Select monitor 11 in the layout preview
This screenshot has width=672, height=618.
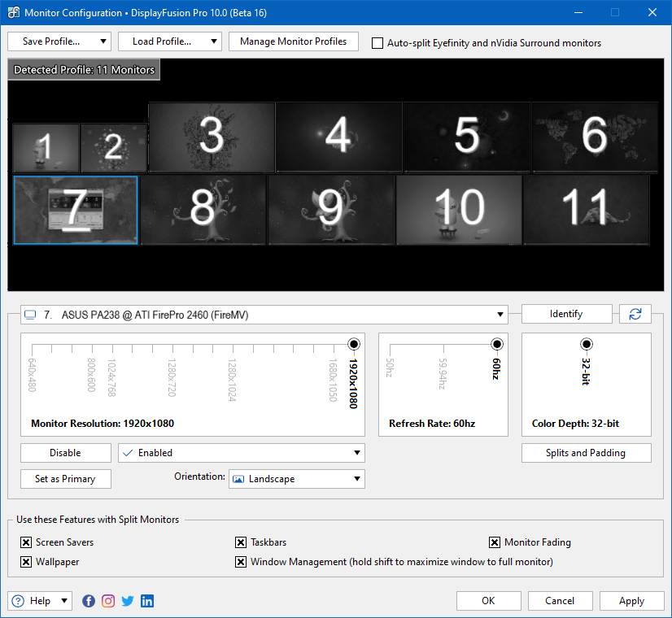click(586, 210)
